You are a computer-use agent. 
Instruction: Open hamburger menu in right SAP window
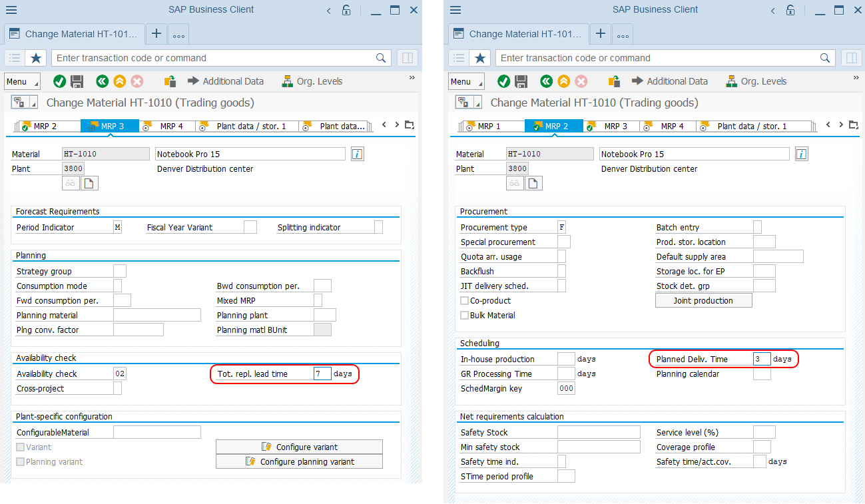[x=455, y=10]
